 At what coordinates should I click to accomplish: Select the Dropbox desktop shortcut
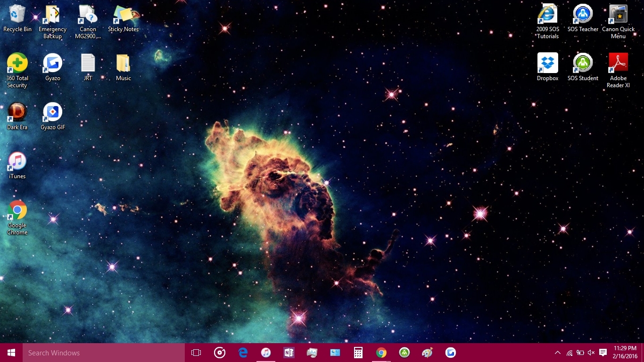[548, 67]
